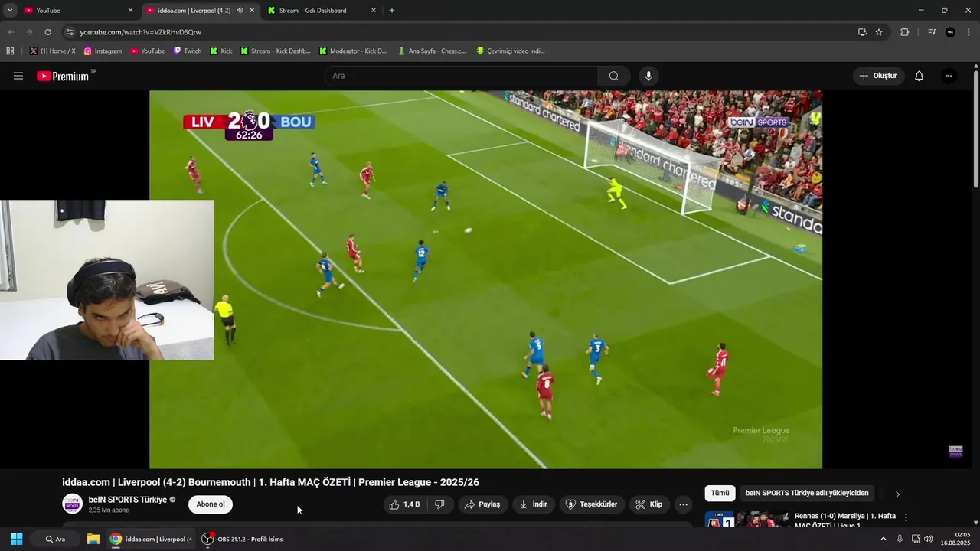
Task: Go back in browser history
Action: (x=11, y=32)
